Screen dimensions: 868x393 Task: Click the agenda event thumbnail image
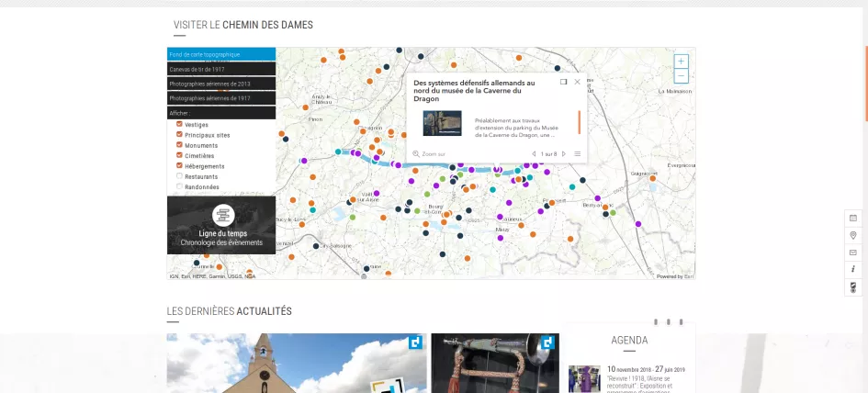[584, 378]
